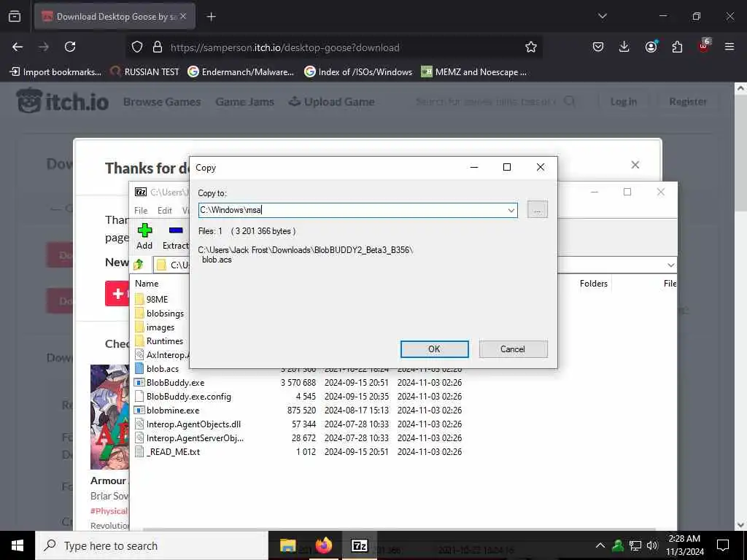
Task: Cancel the Copy dialog
Action: click(x=513, y=349)
